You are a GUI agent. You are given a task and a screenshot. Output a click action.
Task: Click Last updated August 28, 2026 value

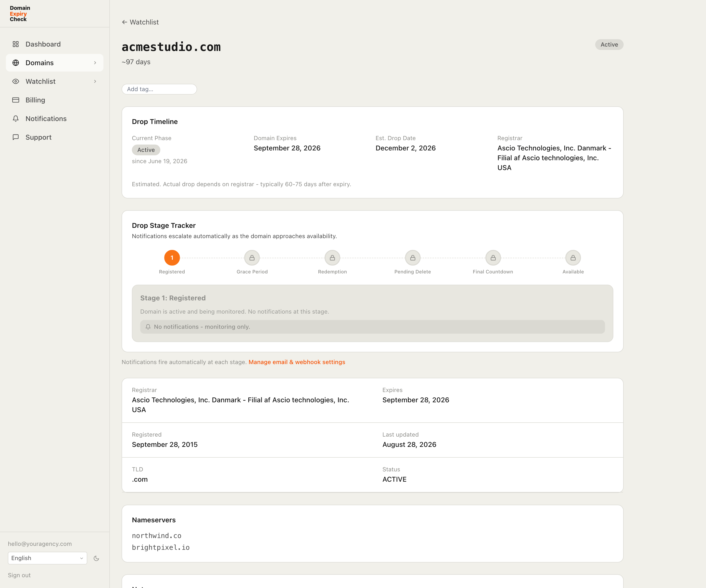(409, 444)
